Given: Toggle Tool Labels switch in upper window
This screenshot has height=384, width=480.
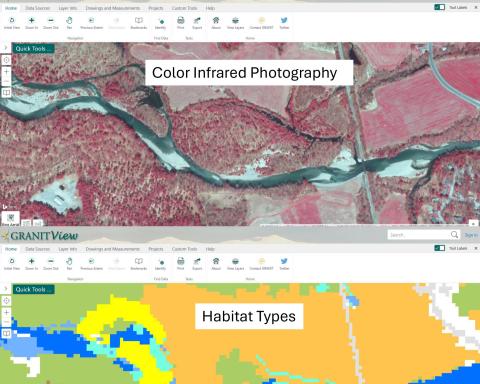Looking at the screenshot, I should pos(440,7).
